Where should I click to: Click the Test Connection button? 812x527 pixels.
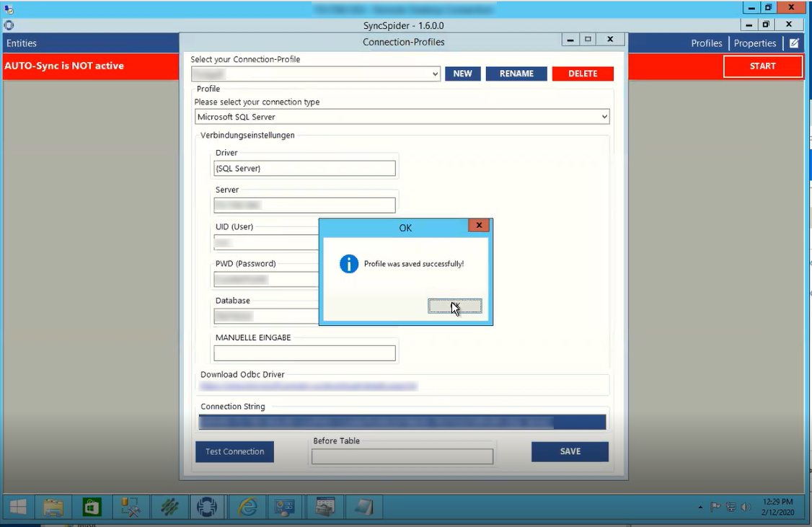pos(234,451)
